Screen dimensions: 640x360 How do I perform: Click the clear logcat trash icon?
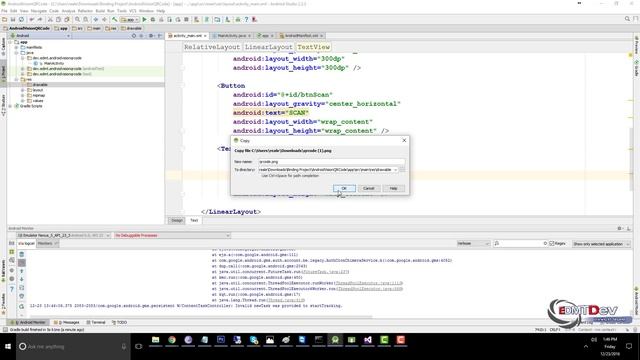22,254
